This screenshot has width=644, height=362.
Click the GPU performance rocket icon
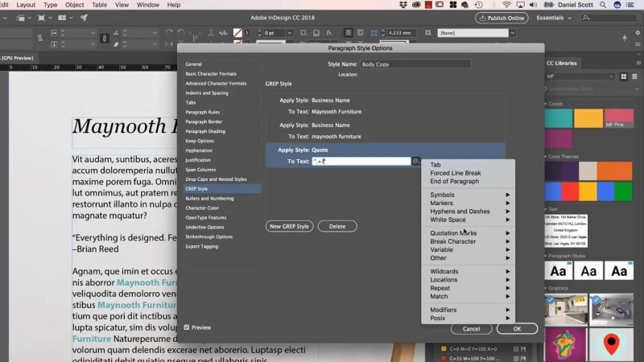click(84, 18)
